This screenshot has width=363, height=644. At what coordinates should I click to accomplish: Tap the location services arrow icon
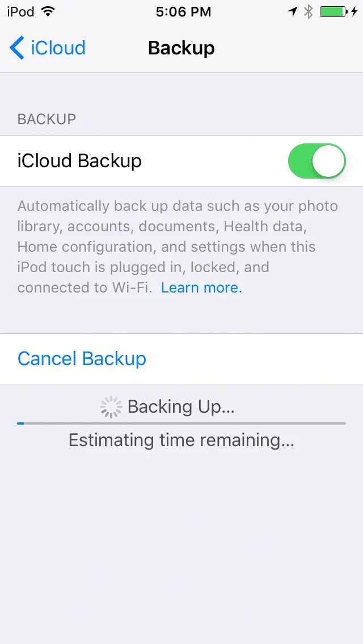tap(292, 12)
